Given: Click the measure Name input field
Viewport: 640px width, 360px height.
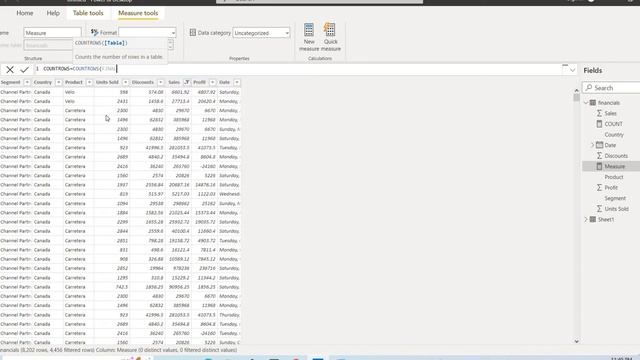Looking at the screenshot, I should coord(52,33).
